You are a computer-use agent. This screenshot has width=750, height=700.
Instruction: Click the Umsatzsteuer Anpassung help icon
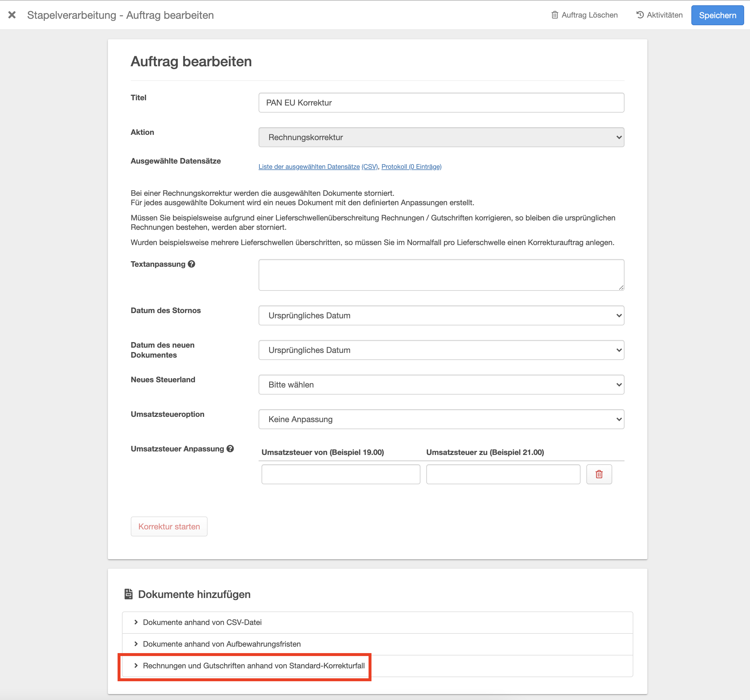[x=230, y=449]
